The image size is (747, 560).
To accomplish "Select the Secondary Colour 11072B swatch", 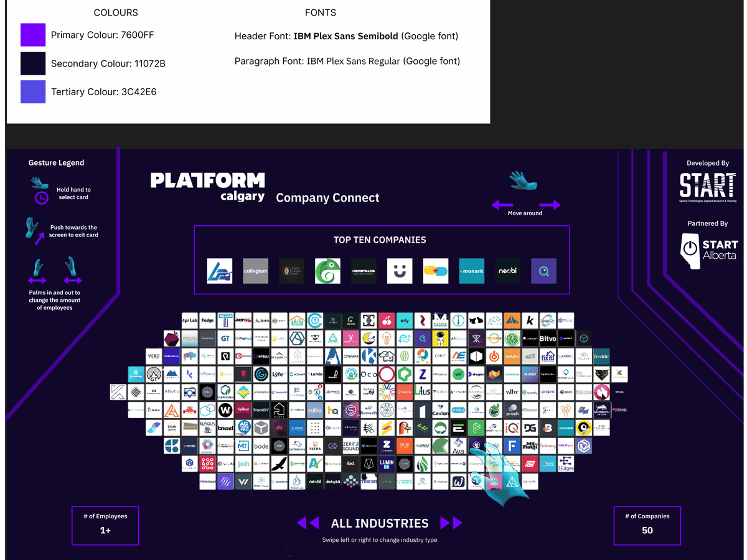I will click(32, 63).
